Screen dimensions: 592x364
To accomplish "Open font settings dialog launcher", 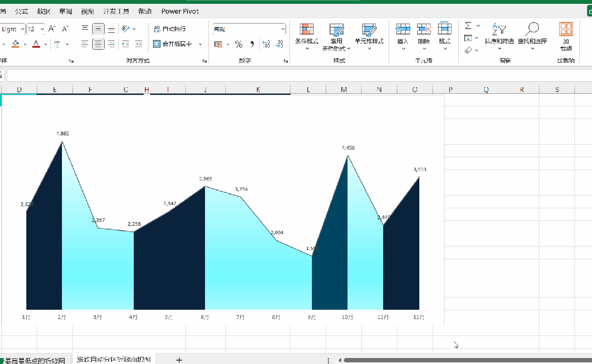I will (71, 60).
